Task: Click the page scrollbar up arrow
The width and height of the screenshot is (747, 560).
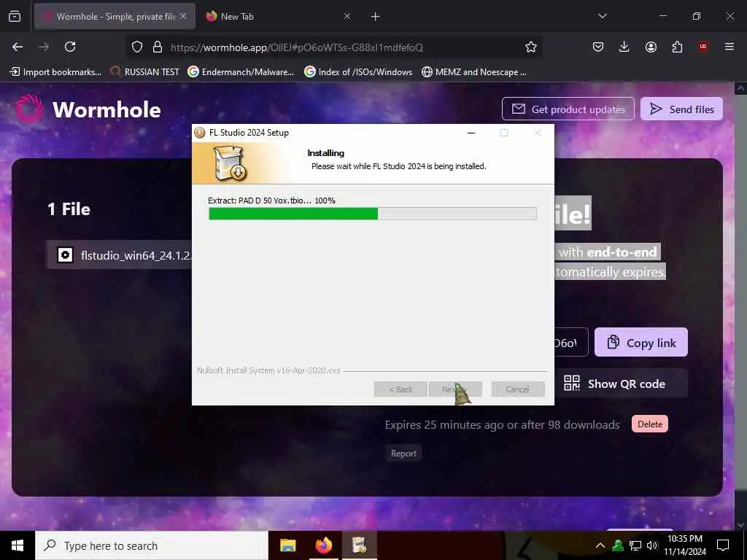Action: [x=740, y=88]
